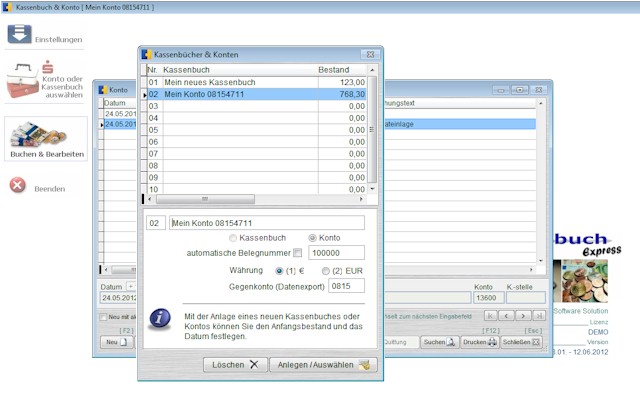Click the Anlegen / Auswählen button
The width and height of the screenshot is (640, 400).
tap(323, 365)
